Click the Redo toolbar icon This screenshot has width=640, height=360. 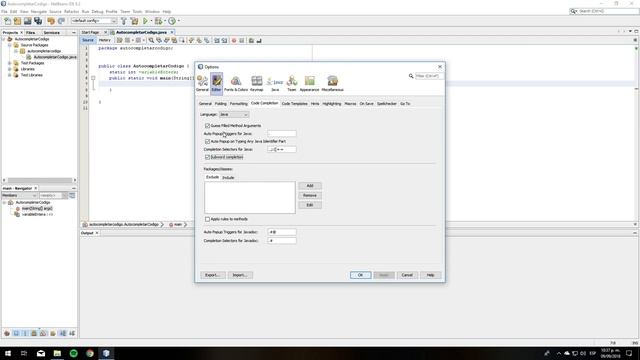(61, 21)
